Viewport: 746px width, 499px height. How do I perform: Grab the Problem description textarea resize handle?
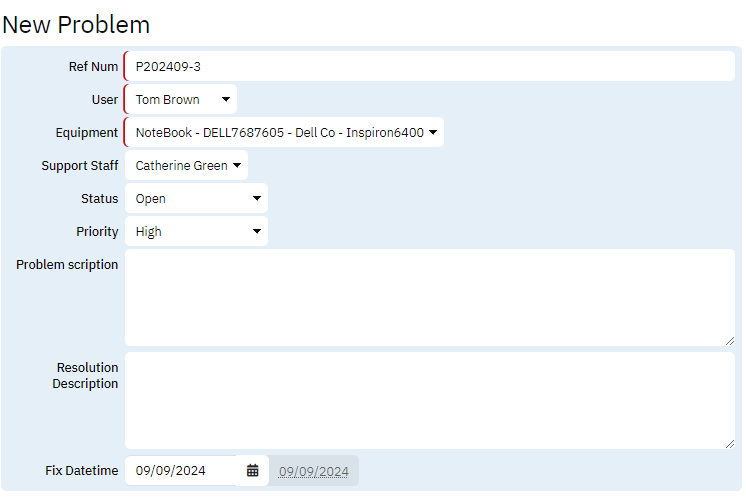point(729,340)
